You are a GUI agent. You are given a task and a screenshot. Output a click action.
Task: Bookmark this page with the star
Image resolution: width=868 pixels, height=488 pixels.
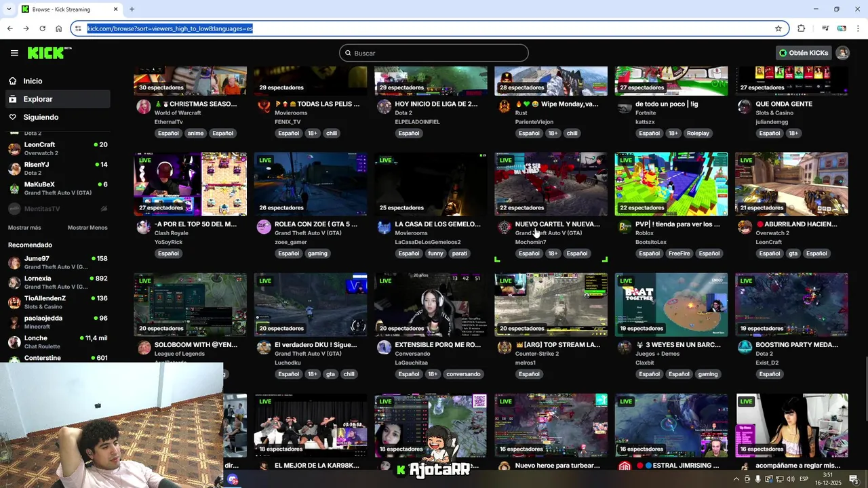coord(778,28)
